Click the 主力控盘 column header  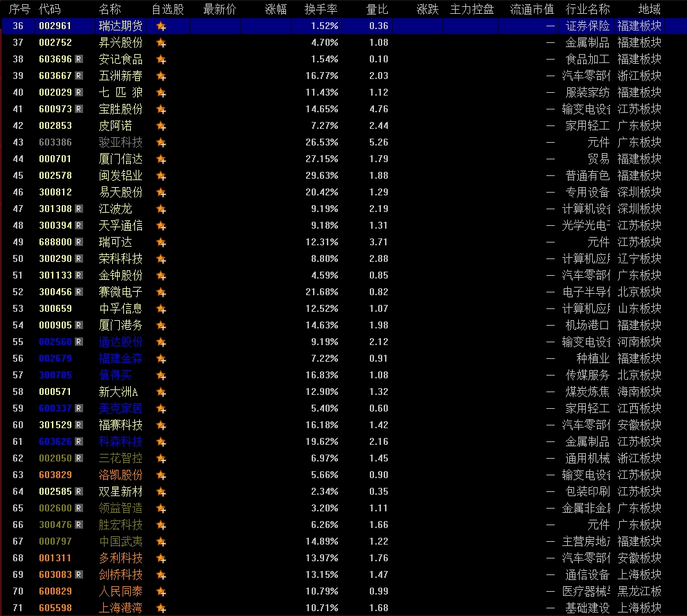(472, 9)
